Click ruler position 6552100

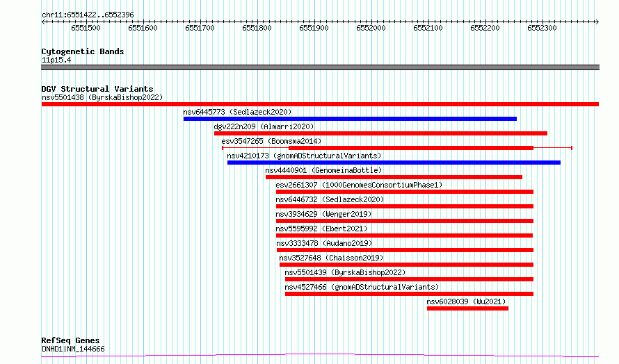[428, 28]
